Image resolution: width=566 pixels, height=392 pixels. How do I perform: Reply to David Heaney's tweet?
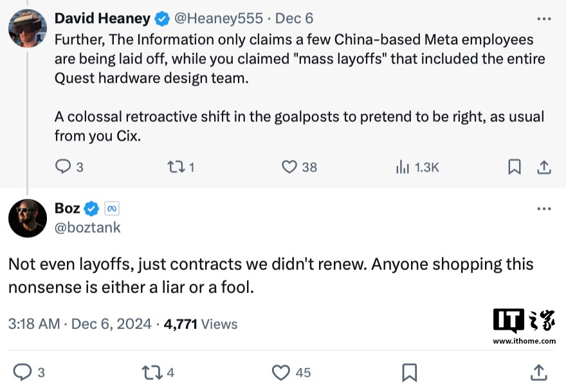tap(64, 167)
